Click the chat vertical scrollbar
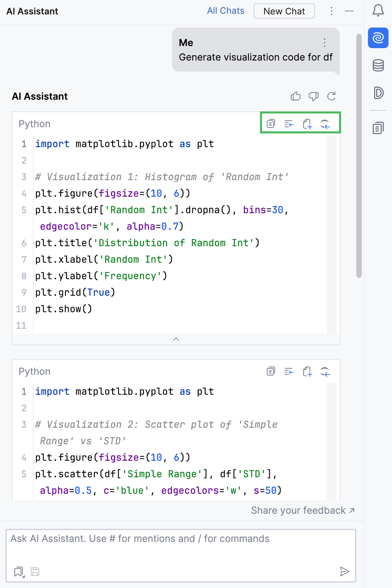The image size is (392, 588). tap(359, 155)
